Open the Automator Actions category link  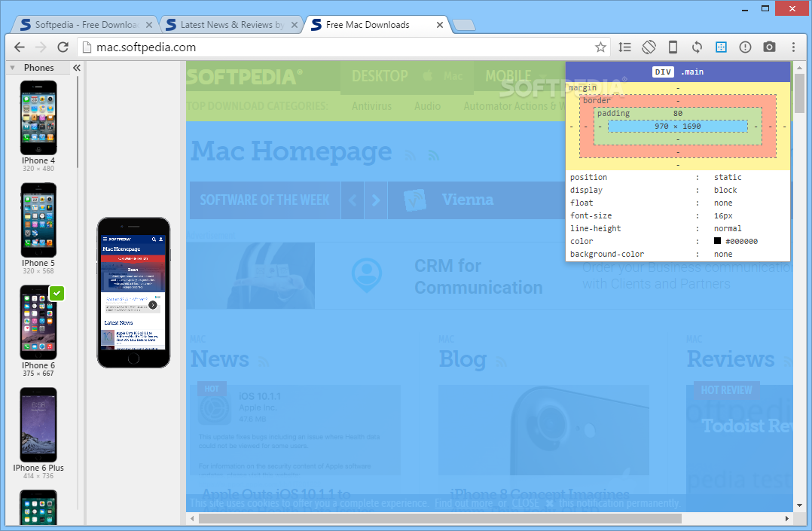(514, 106)
